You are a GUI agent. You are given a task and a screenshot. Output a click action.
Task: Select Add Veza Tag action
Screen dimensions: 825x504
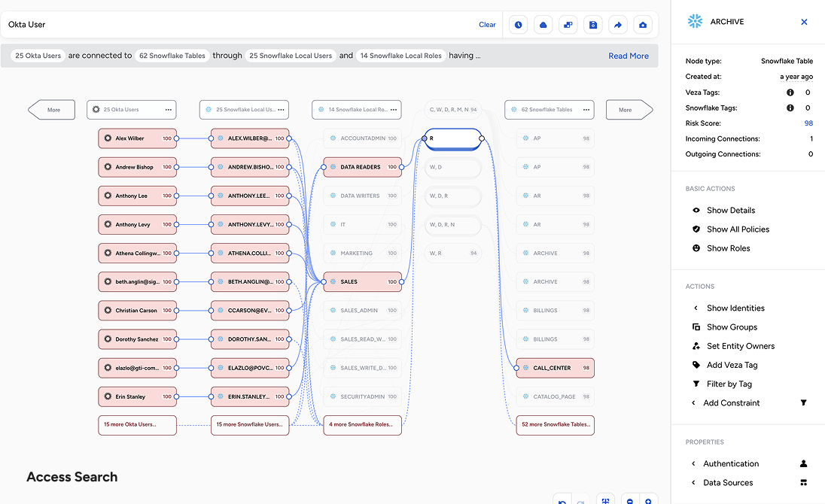732,365
